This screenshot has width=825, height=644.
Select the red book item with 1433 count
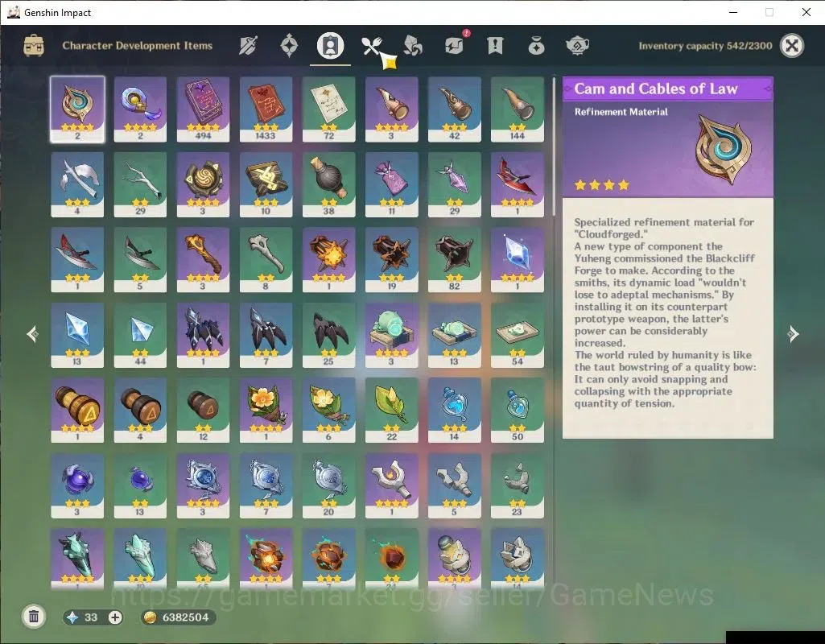tap(266, 109)
